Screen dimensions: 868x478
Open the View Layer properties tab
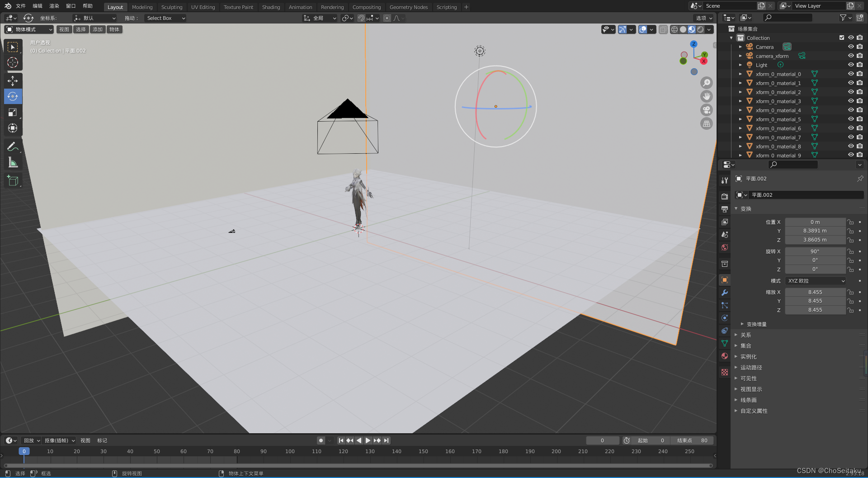point(725,222)
